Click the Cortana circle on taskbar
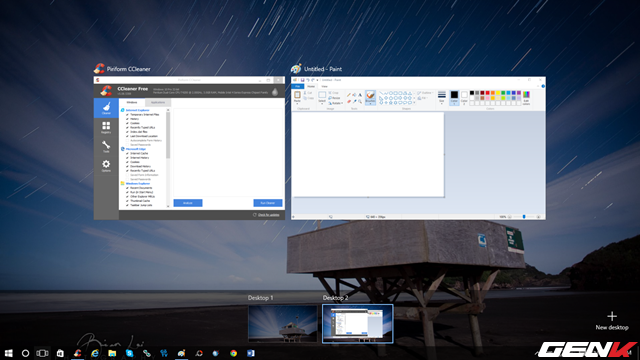Image resolution: width=640 pixels, height=360 pixels. click(x=25, y=353)
